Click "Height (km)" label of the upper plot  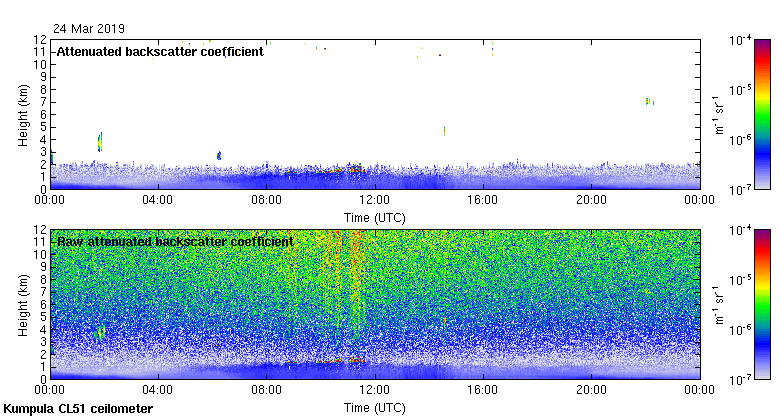coord(23,115)
